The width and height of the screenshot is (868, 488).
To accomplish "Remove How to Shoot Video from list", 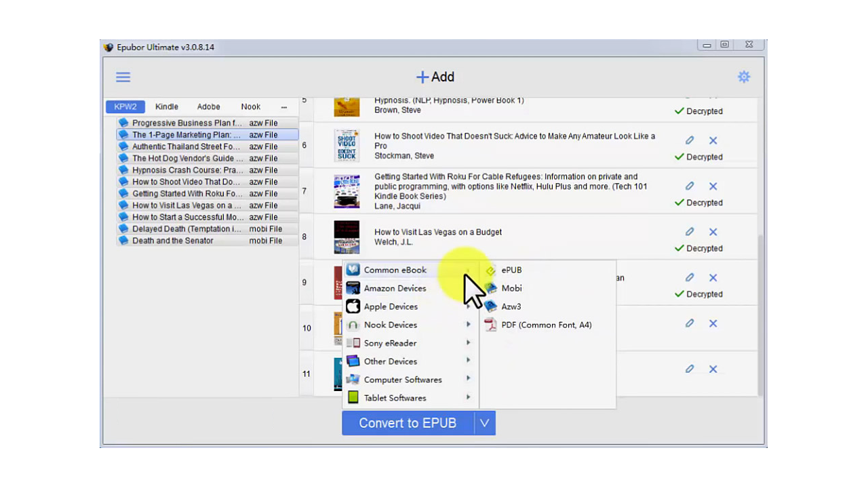I will pyautogui.click(x=713, y=140).
